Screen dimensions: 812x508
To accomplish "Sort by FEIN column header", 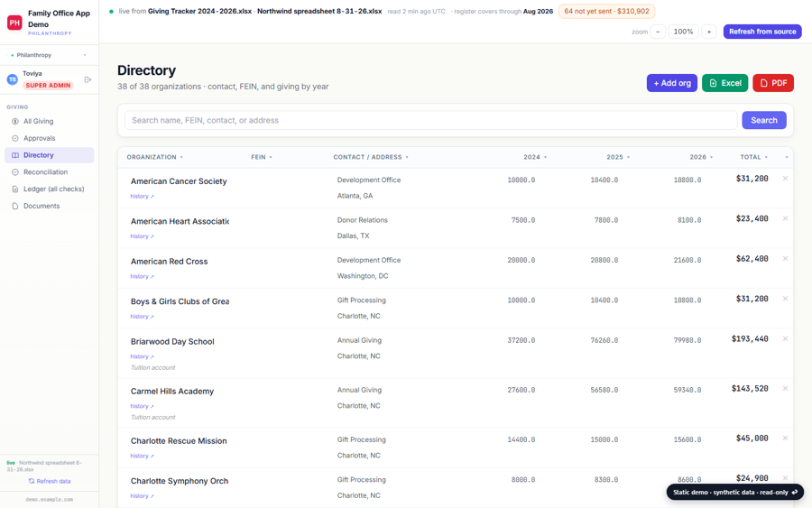I will pos(261,157).
